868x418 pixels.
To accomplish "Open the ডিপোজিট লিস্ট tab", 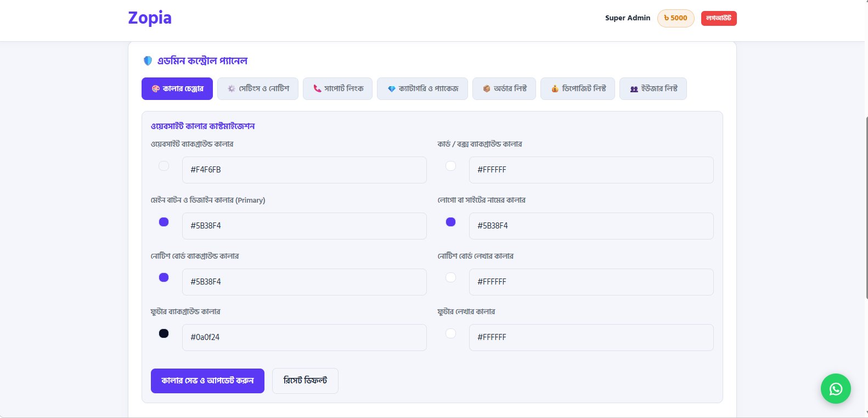I will pos(578,88).
